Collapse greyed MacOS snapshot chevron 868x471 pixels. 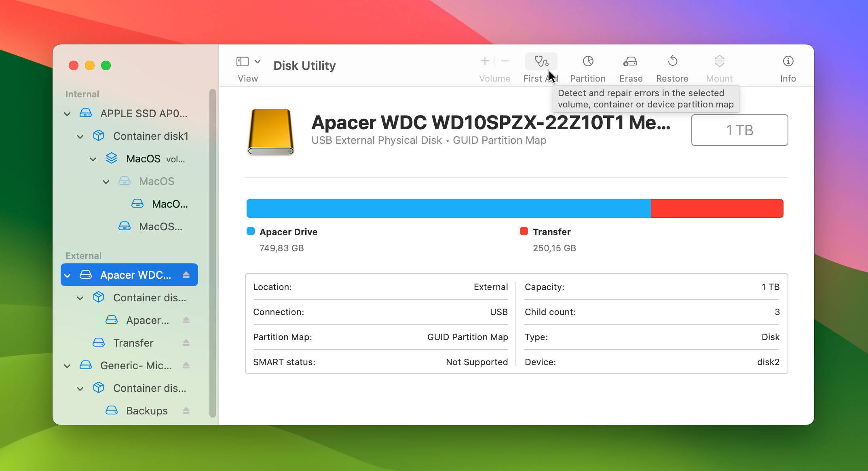(106, 182)
